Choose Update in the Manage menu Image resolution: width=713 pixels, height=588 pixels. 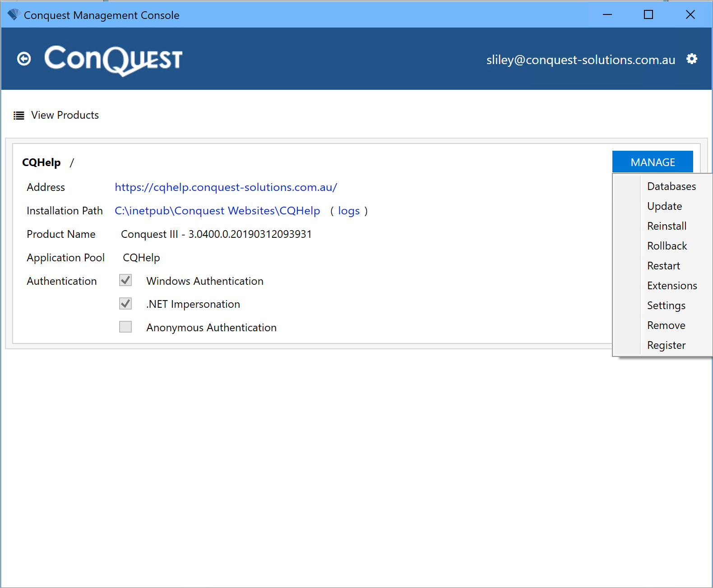pyautogui.click(x=664, y=206)
